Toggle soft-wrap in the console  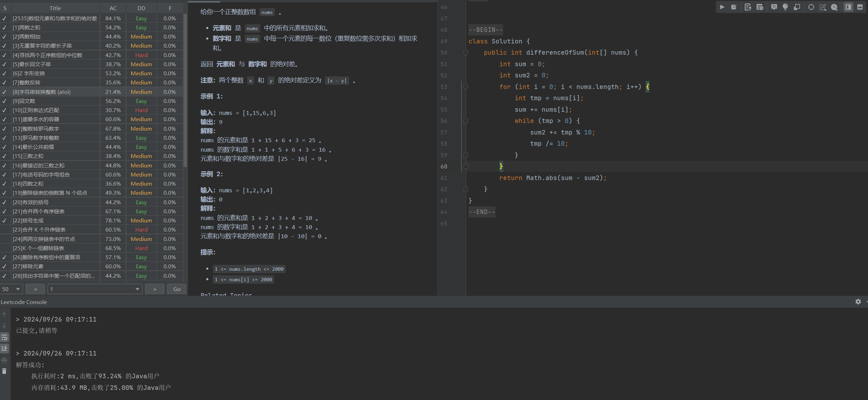pos(4,337)
